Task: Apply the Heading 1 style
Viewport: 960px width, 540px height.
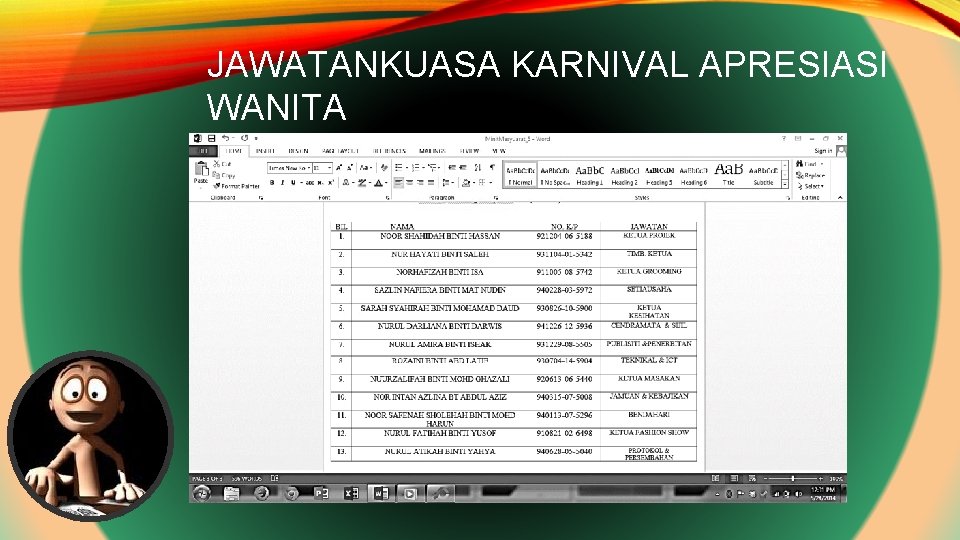Action: click(x=590, y=174)
